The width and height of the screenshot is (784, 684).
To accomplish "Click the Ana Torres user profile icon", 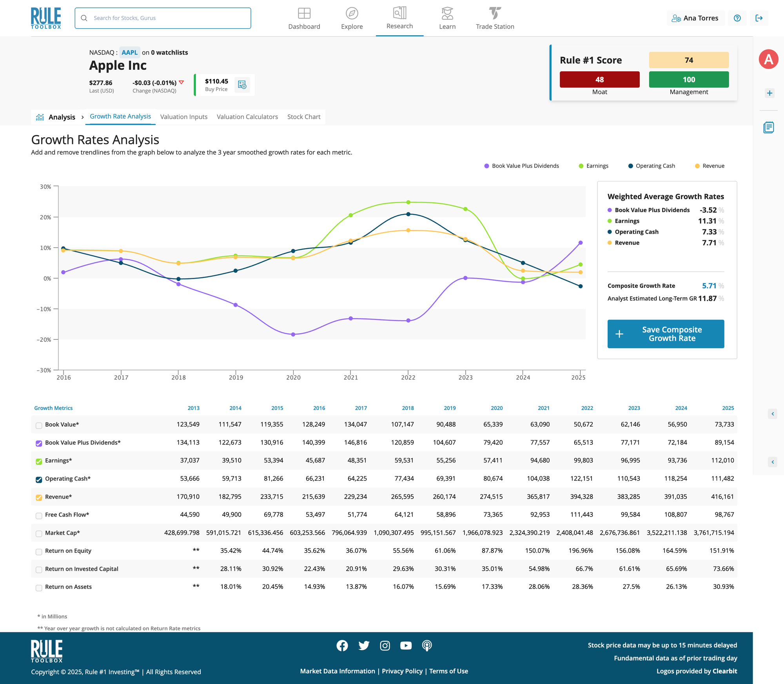I will click(676, 18).
